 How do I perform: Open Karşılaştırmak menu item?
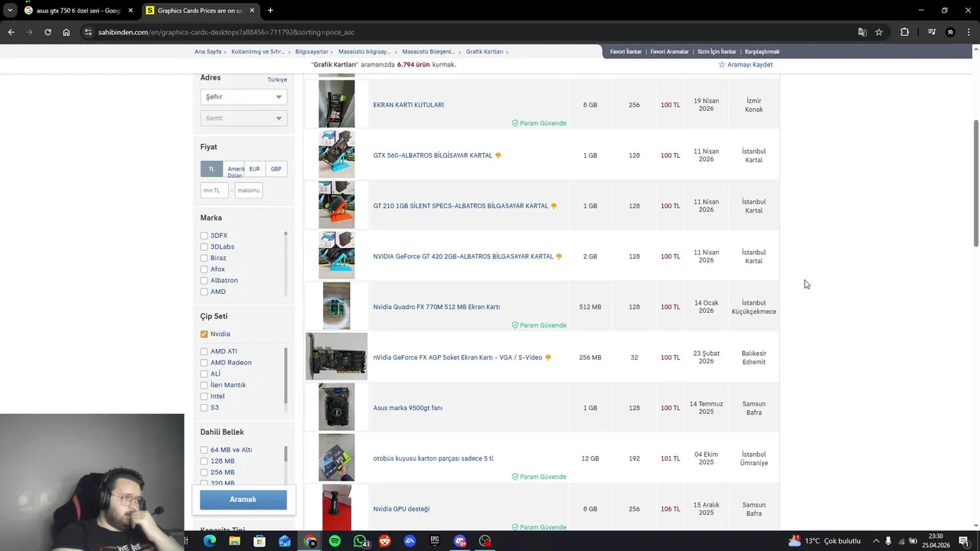(x=762, y=51)
